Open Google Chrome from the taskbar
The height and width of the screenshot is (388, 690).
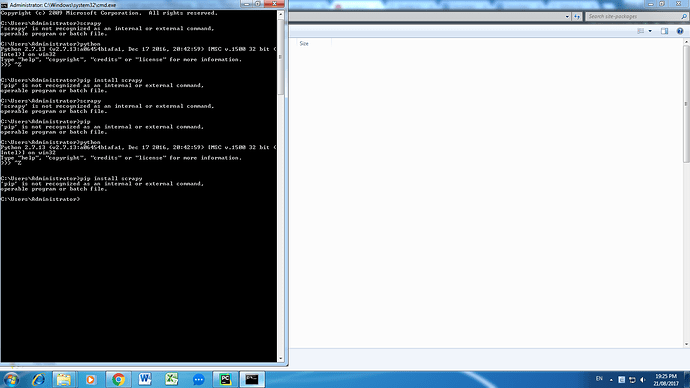click(118, 379)
